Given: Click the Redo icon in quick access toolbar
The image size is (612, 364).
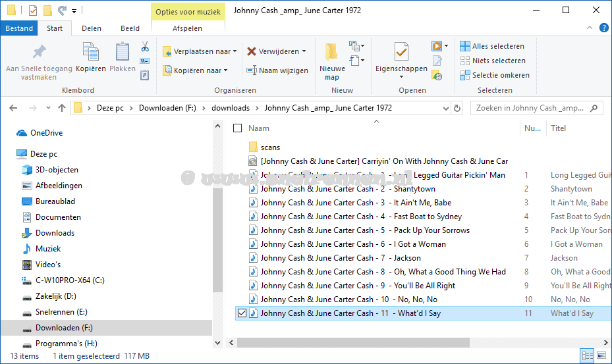Looking at the screenshot, I should (x=62, y=11).
